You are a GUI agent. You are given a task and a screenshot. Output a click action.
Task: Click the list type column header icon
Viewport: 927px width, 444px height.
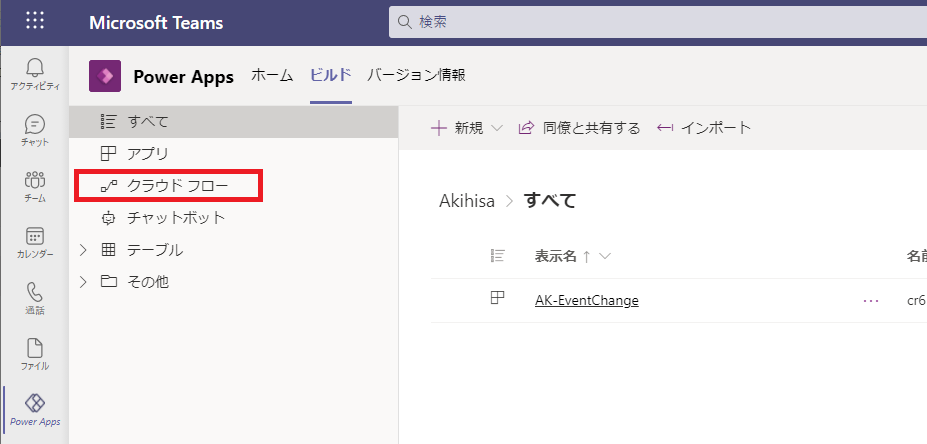498,255
